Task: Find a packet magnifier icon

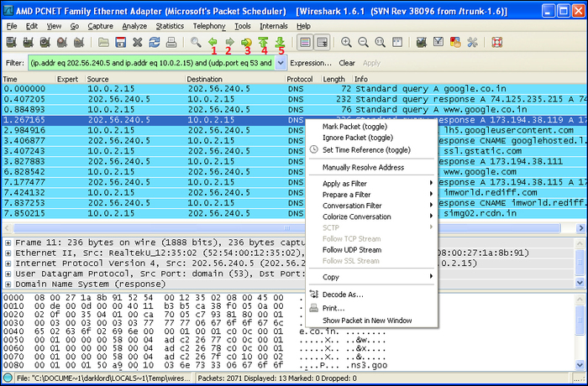Action: 196,42
